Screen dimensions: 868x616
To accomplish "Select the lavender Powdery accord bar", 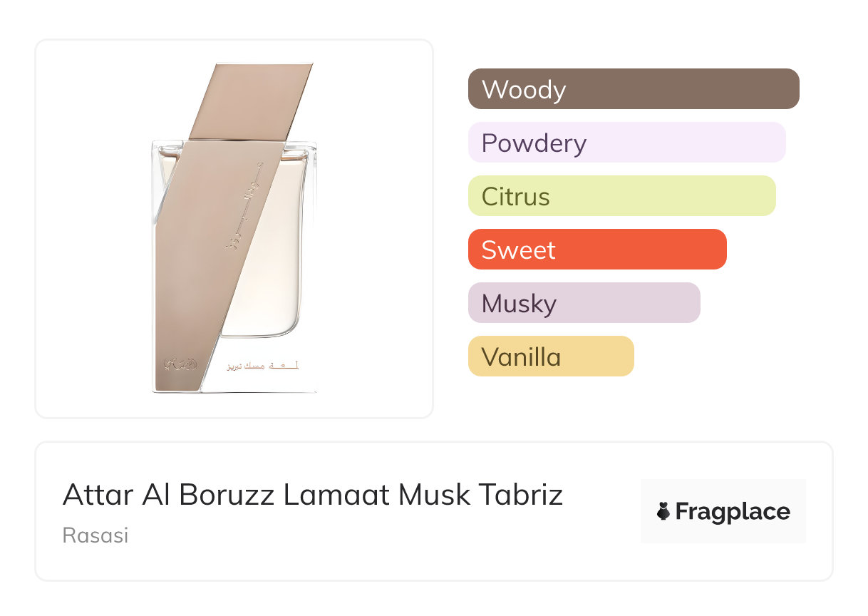I will click(x=626, y=143).
